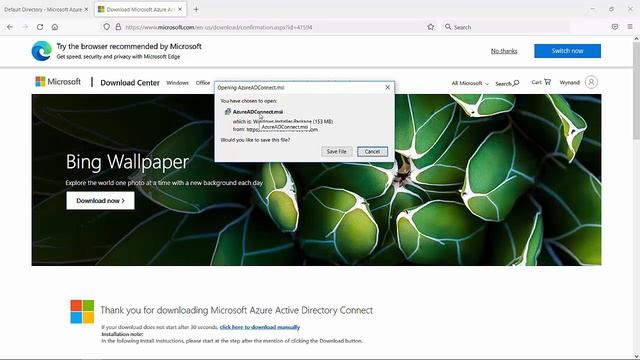Image resolution: width=640 pixels, height=360 pixels.
Task: Click the scrollbar up arrow
Action: (x=636, y=39)
